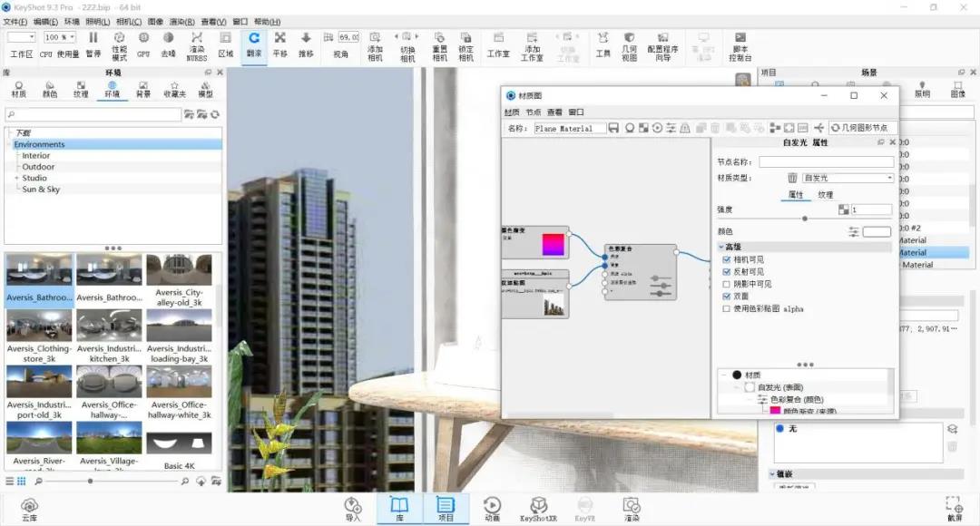
Task: Expand the Studio tree folder
Action: pyautogui.click(x=16, y=178)
